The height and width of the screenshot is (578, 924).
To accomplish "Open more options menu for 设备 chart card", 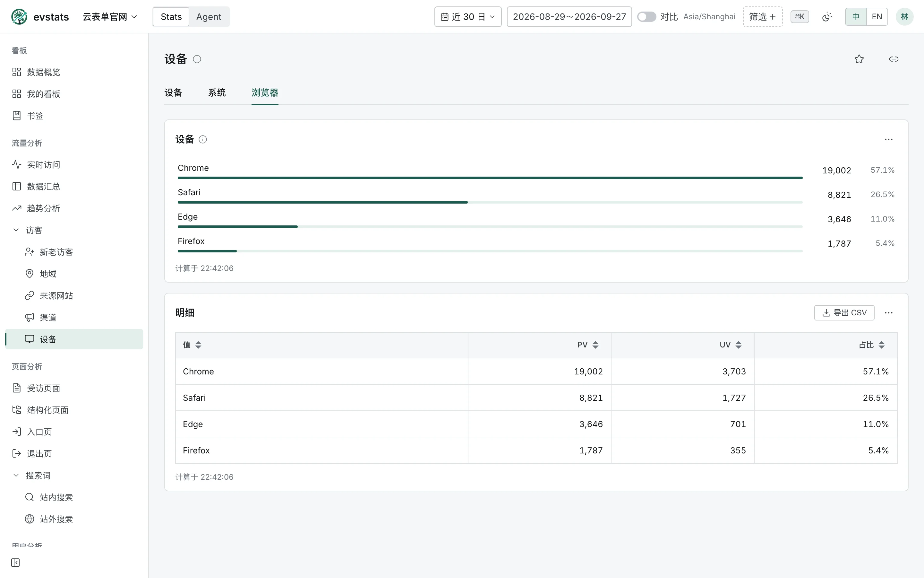I will (888, 140).
